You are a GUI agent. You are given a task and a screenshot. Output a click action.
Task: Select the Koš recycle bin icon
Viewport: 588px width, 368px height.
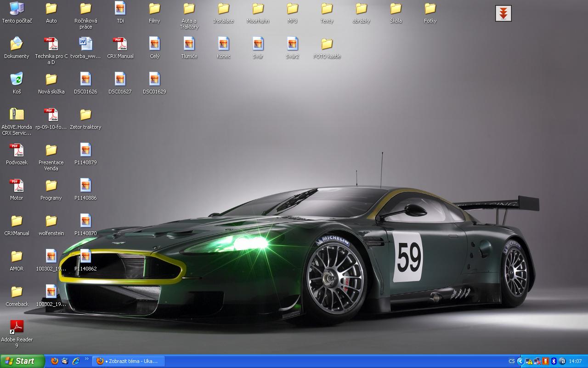click(17, 79)
